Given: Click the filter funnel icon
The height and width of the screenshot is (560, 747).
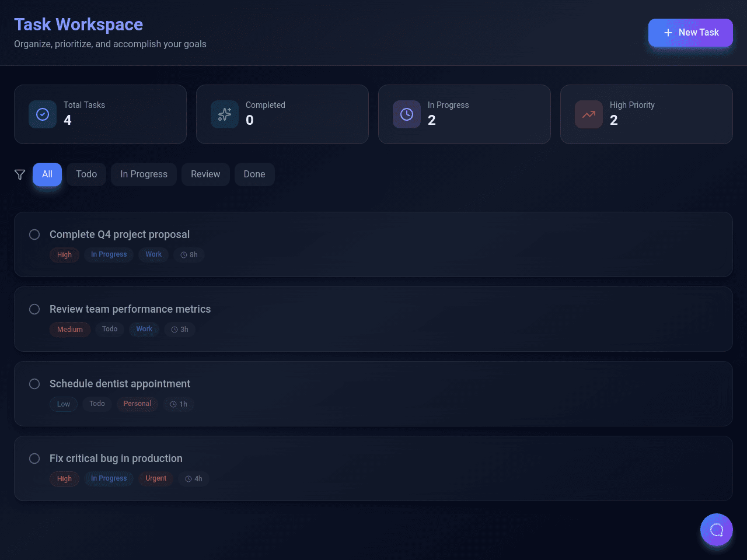Looking at the screenshot, I should (x=20, y=174).
